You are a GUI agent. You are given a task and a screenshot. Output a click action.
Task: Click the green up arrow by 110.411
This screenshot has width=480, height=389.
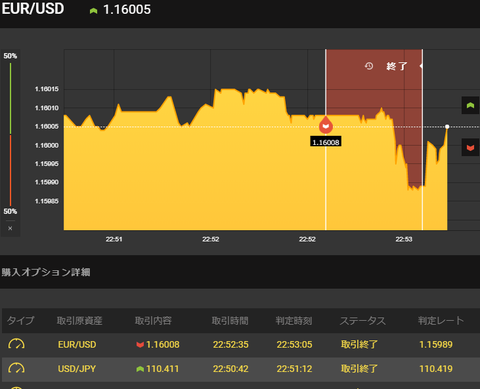click(x=140, y=369)
